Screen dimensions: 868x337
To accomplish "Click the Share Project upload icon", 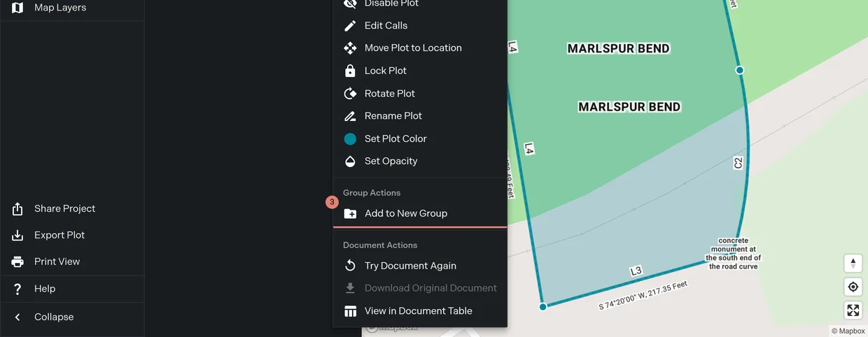I will click(x=17, y=209).
